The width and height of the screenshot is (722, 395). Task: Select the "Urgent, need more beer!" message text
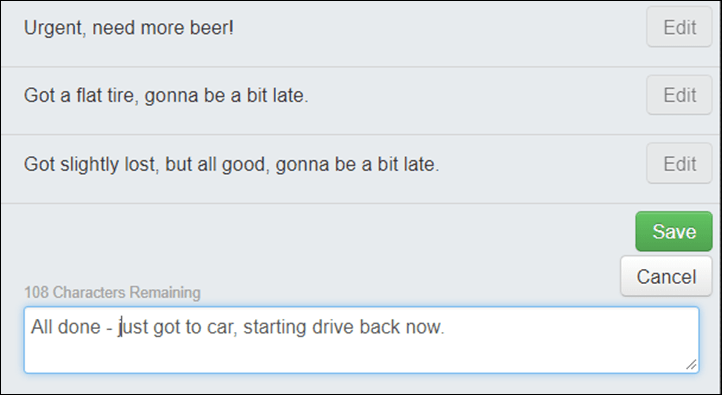pyautogui.click(x=129, y=28)
